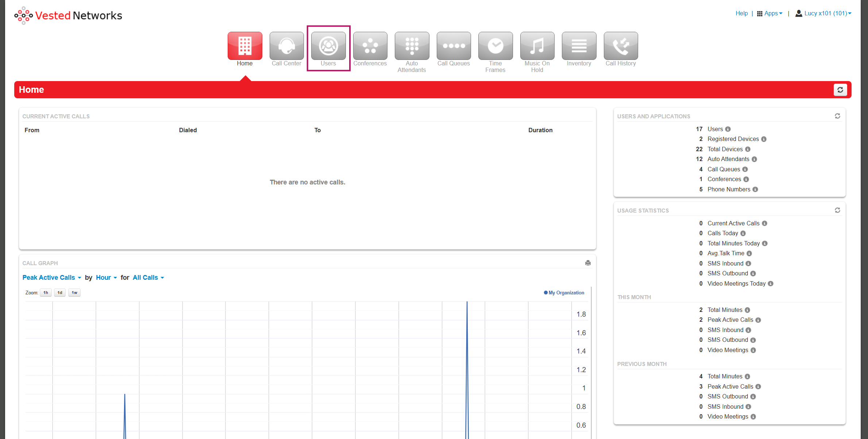This screenshot has width=868, height=439.
Task: Open the Time Frames clock icon
Action: (x=495, y=46)
